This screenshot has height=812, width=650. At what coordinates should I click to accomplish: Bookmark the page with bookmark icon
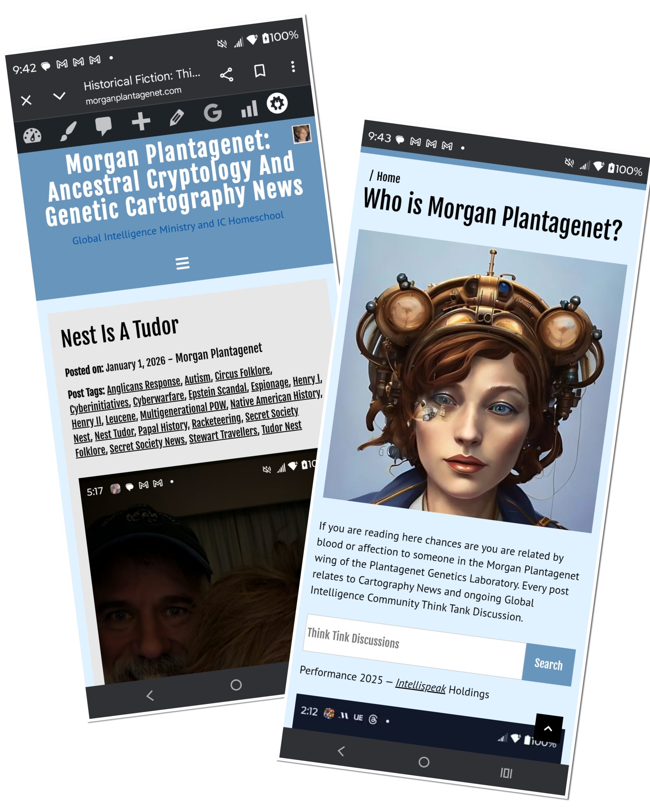pyautogui.click(x=260, y=70)
